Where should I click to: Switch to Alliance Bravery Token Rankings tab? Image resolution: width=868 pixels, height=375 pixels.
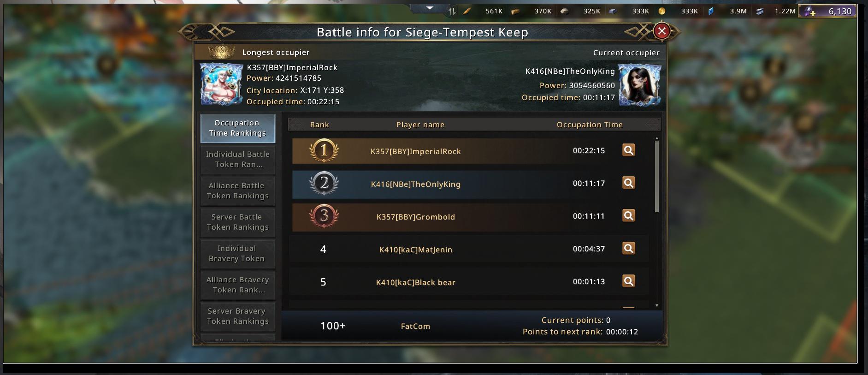pos(238,285)
